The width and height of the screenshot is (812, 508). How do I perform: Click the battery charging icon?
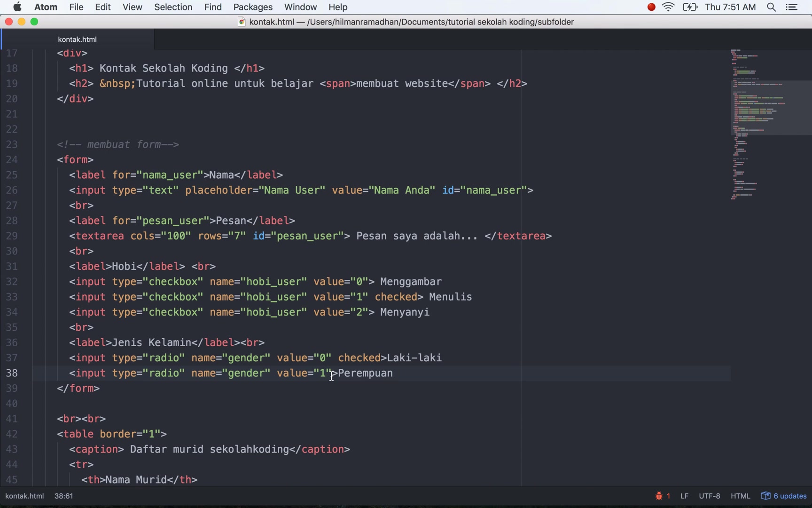point(690,7)
